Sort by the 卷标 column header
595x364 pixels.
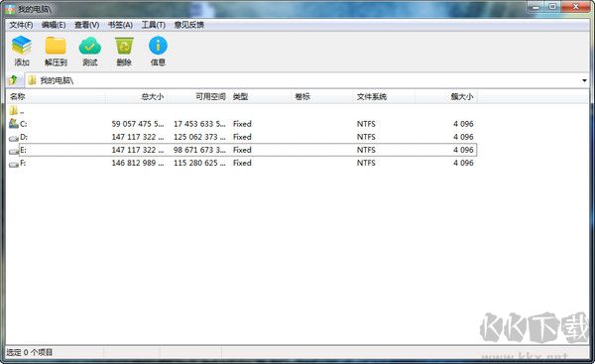322,97
